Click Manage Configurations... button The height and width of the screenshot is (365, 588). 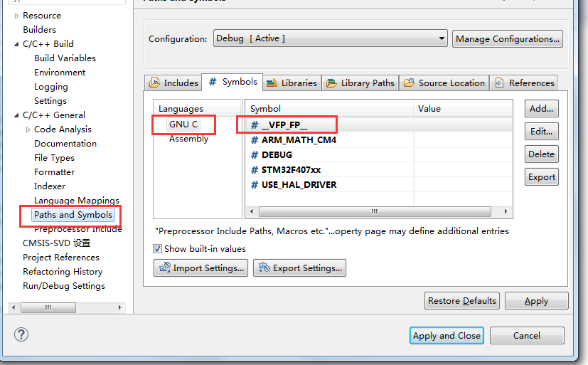(x=508, y=38)
